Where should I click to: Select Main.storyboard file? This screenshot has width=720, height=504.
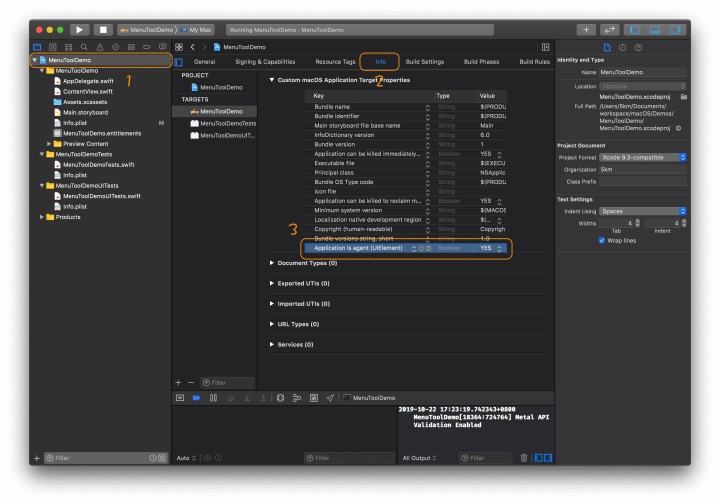point(85,112)
